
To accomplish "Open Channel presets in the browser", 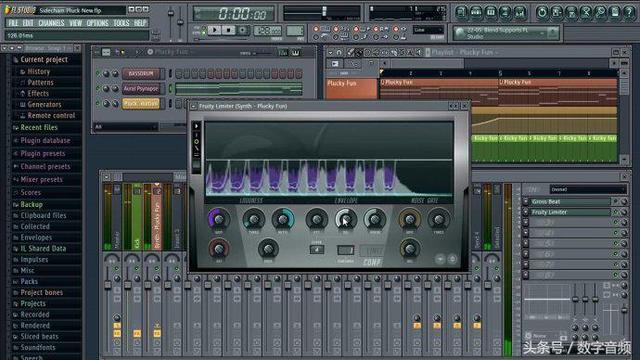I will (x=45, y=167).
